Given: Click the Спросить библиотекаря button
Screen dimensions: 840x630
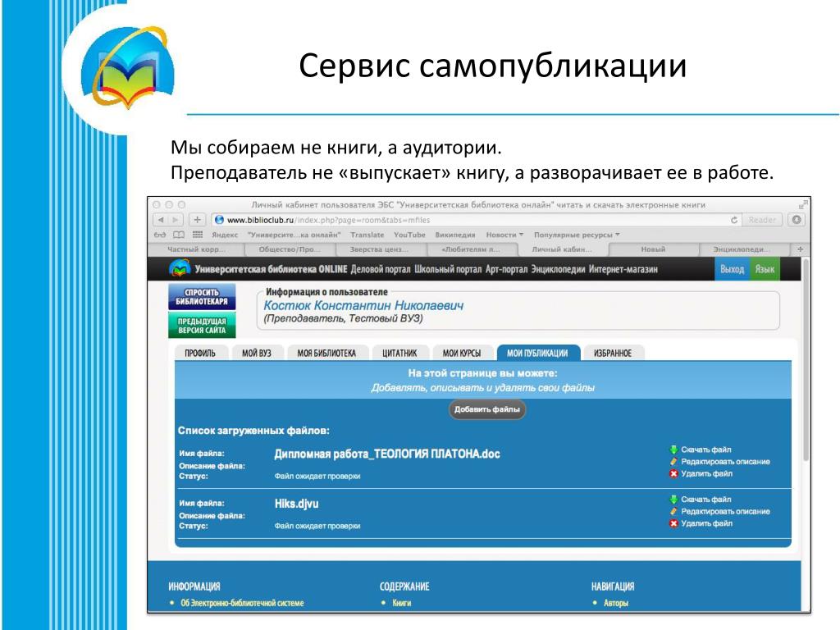Looking at the screenshot, I should 202,297.
